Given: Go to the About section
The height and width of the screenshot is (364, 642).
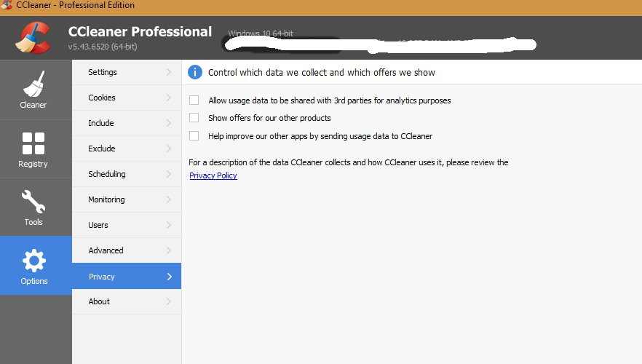Looking at the screenshot, I should tap(99, 301).
